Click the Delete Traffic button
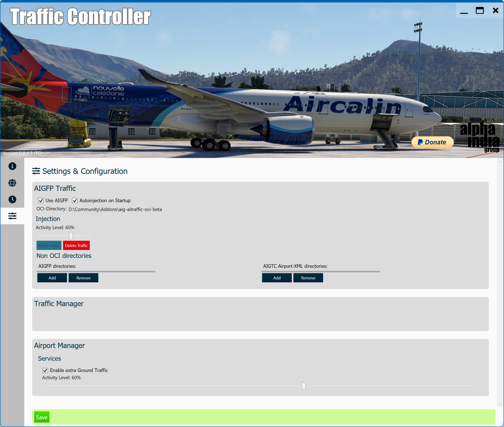This screenshot has height=427, width=504. [x=76, y=245]
